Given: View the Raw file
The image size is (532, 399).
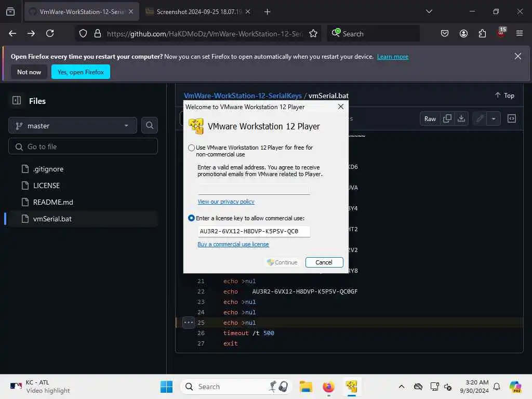Looking at the screenshot, I should 430,119.
